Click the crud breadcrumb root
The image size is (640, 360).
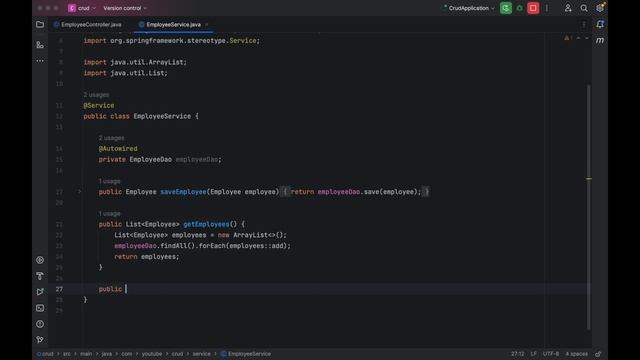point(45,354)
